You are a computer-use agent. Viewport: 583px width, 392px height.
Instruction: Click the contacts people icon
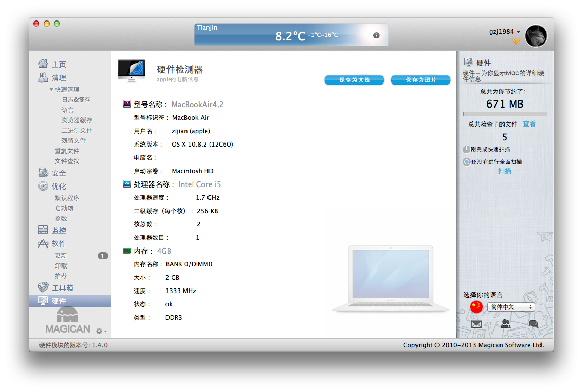[505, 323]
